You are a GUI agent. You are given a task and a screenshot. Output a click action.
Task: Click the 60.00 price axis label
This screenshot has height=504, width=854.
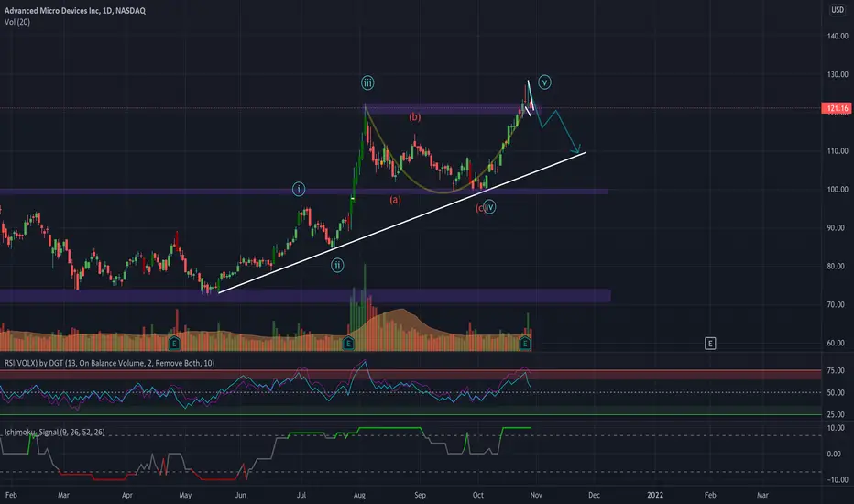point(836,343)
